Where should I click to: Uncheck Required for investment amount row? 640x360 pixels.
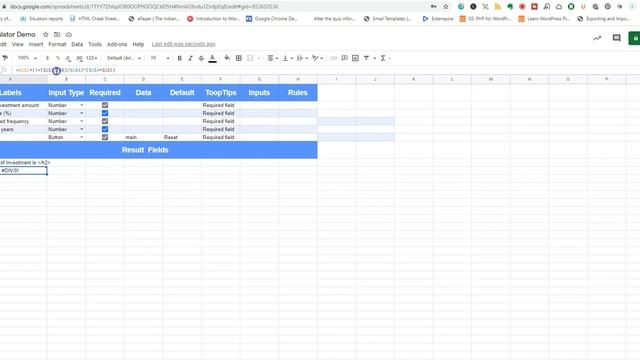pyautogui.click(x=105, y=105)
